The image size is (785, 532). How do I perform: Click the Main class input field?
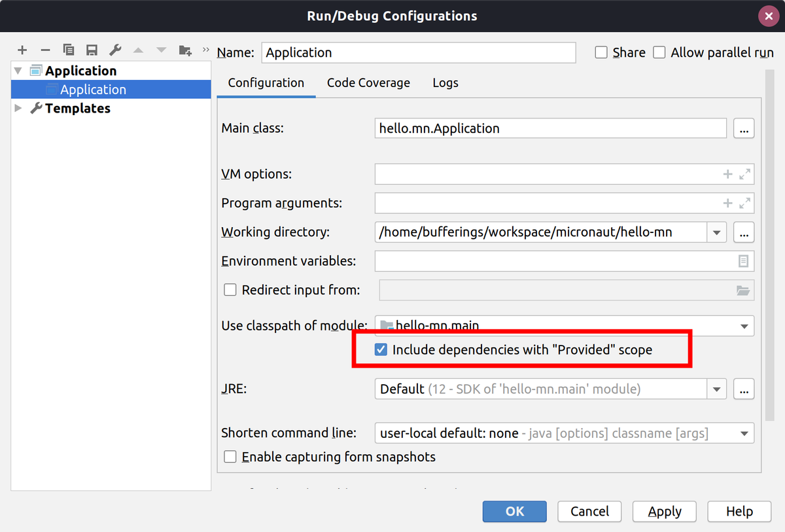[551, 128]
